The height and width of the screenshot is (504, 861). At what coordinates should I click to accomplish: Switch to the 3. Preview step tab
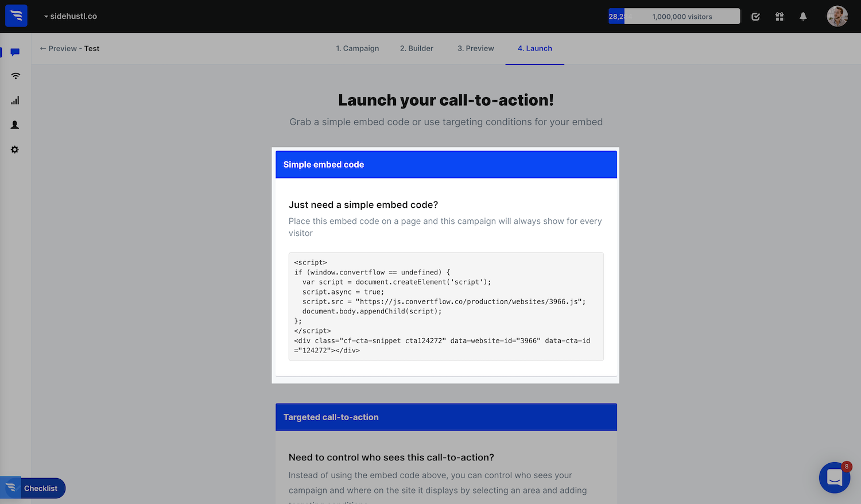tap(476, 49)
